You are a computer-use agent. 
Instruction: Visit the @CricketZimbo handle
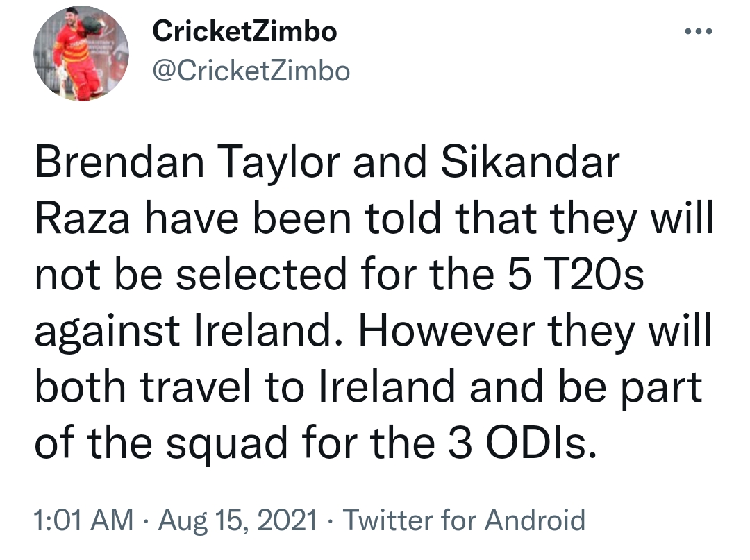(x=251, y=71)
